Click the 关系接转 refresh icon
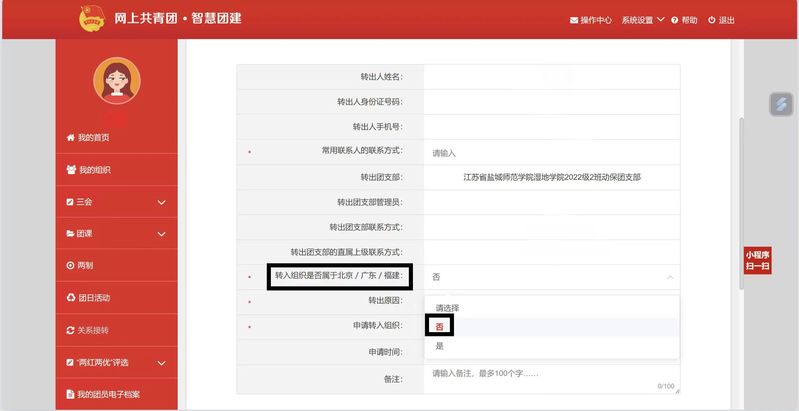The width and height of the screenshot is (799, 411). coord(70,330)
